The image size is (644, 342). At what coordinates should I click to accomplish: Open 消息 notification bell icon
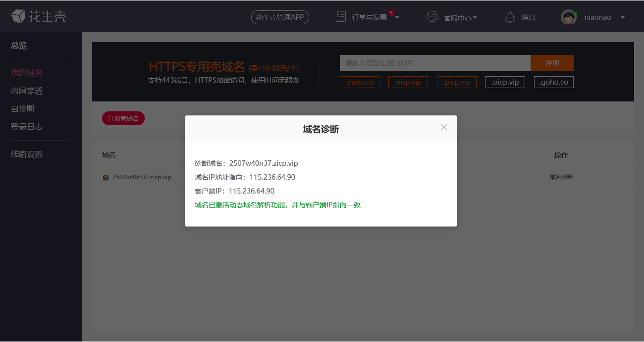click(x=510, y=16)
